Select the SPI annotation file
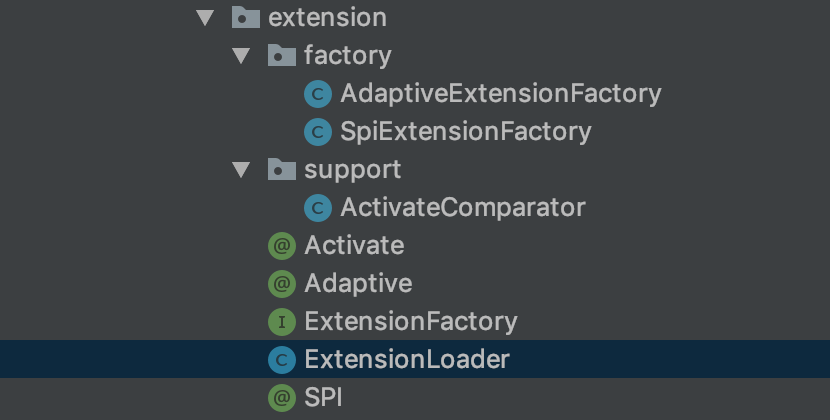Image resolution: width=830 pixels, height=420 pixels. (323, 398)
